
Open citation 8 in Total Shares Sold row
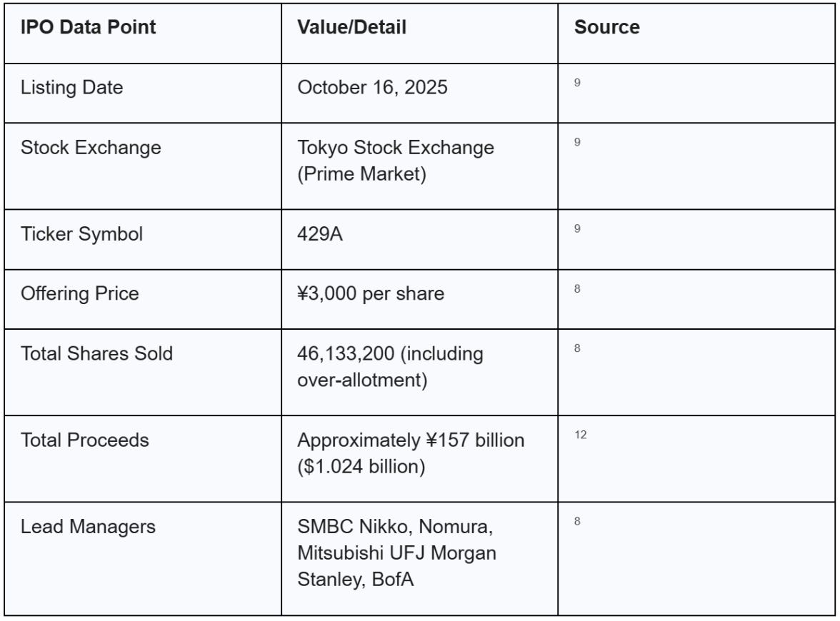tap(577, 348)
